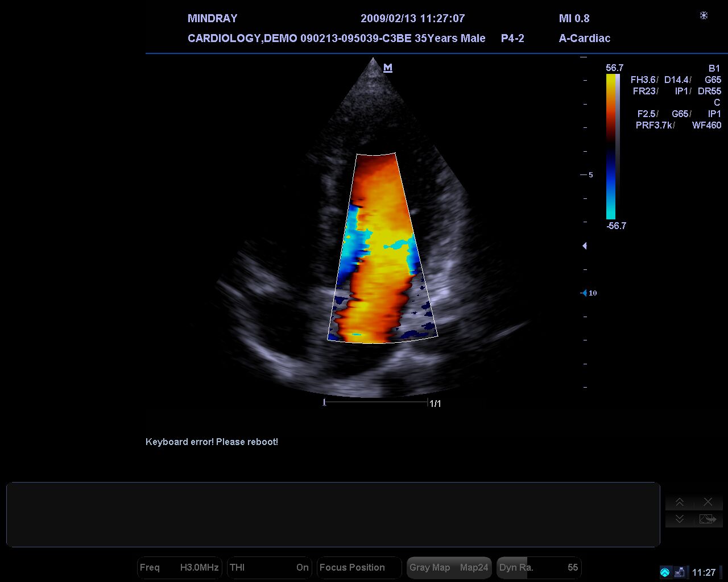Image resolution: width=728 pixels, height=582 pixels.
Task: Click the A-Cardiac exam mode label
Action: tap(585, 38)
